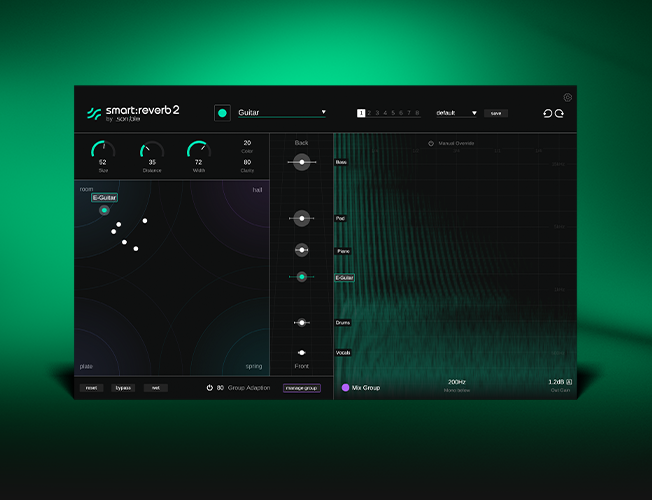Select the Piano track label

click(x=343, y=251)
